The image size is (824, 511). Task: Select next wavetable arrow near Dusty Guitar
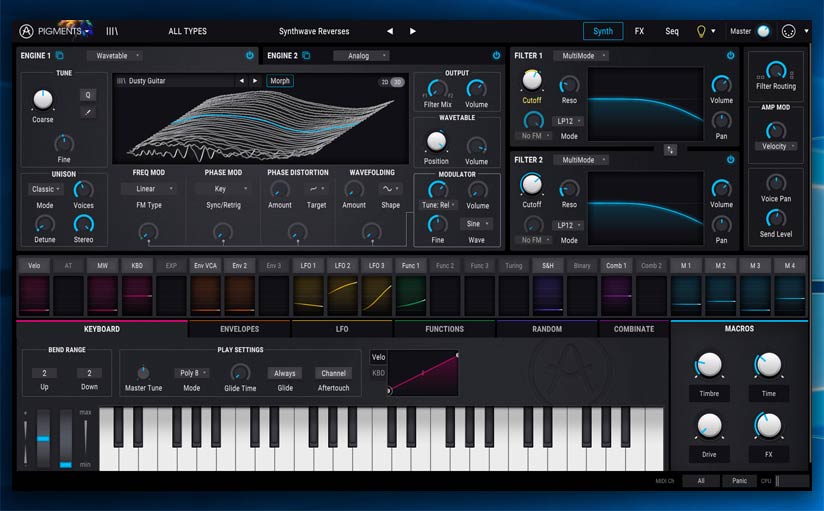pos(255,81)
